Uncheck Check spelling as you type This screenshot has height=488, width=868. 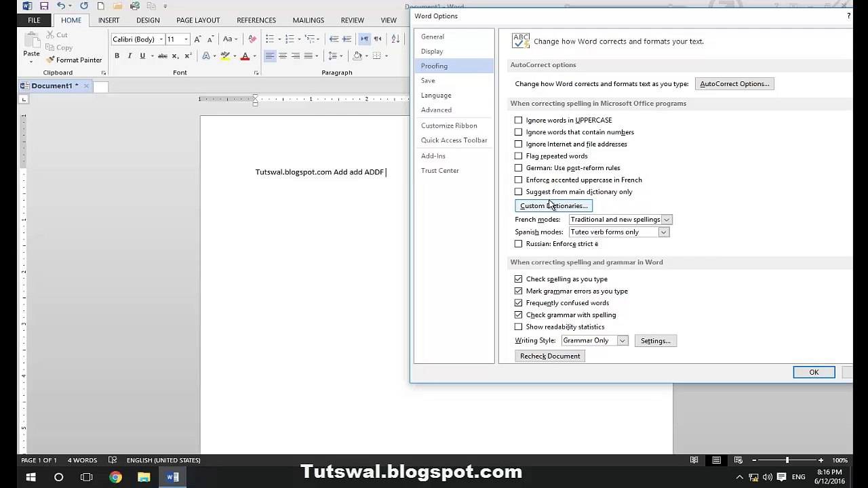coord(518,279)
